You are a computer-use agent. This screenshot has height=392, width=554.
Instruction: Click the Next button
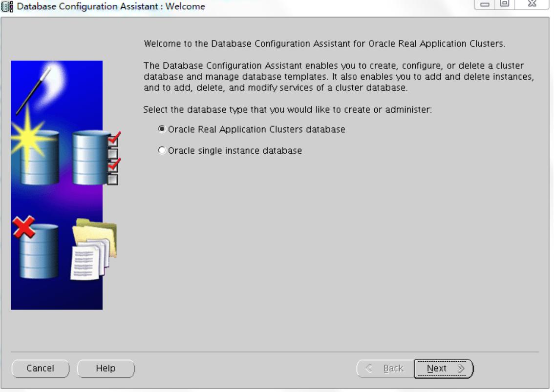444,369
